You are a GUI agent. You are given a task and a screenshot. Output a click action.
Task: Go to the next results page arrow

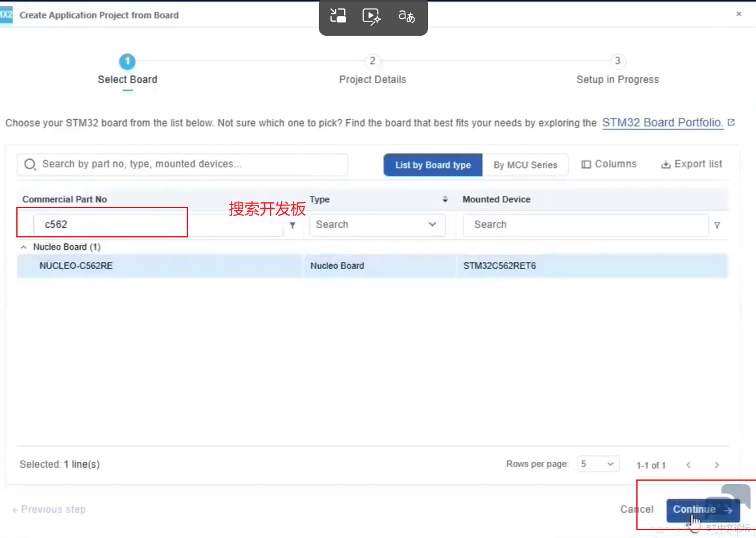(x=717, y=464)
